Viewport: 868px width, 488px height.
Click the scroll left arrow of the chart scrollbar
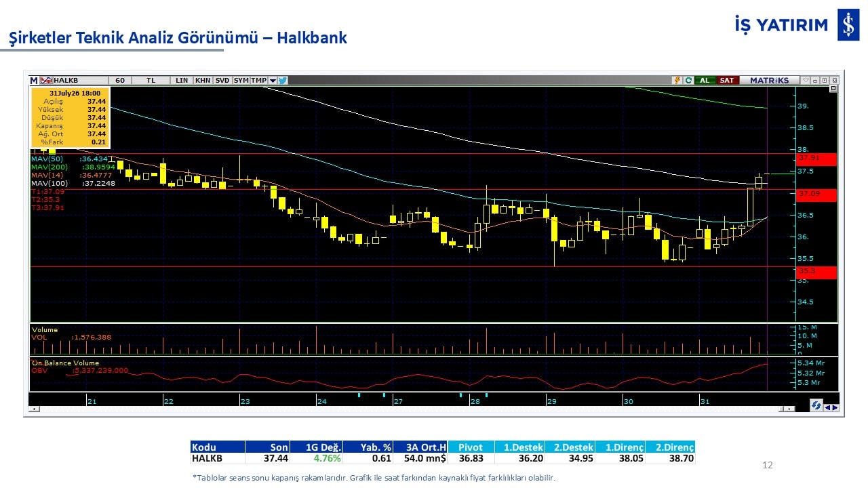(35, 409)
